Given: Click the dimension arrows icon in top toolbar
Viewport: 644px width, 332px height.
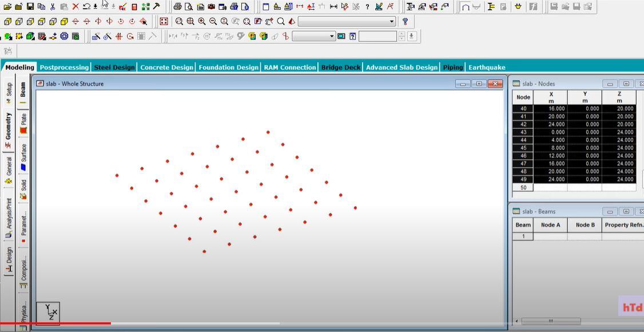Looking at the screenshot, I should [x=334, y=6].
